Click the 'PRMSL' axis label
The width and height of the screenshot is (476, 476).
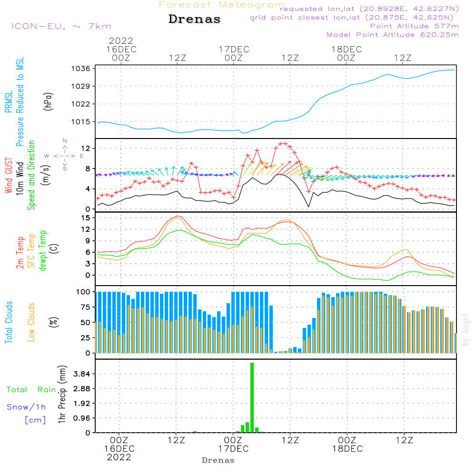pos(9,101)
